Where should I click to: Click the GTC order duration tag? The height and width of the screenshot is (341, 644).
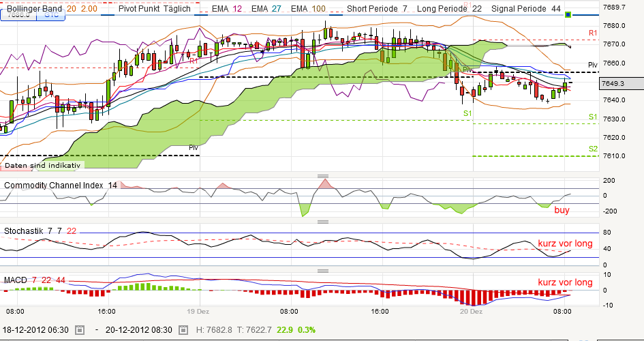click(x=51, y=15)
